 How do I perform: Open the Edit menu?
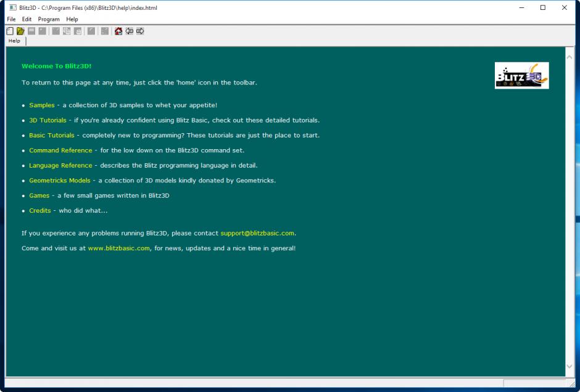tap(27, 19)
